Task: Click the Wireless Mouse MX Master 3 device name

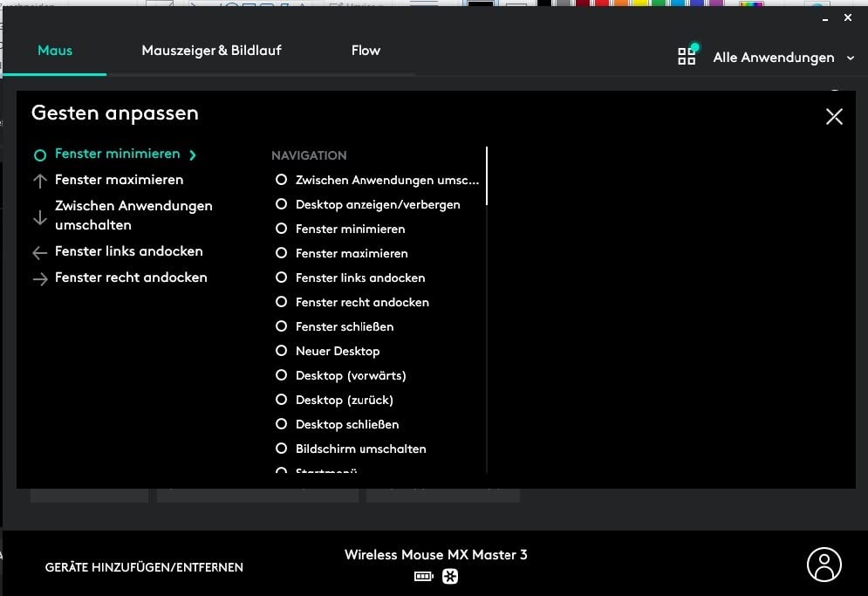Action: [435, 554]
